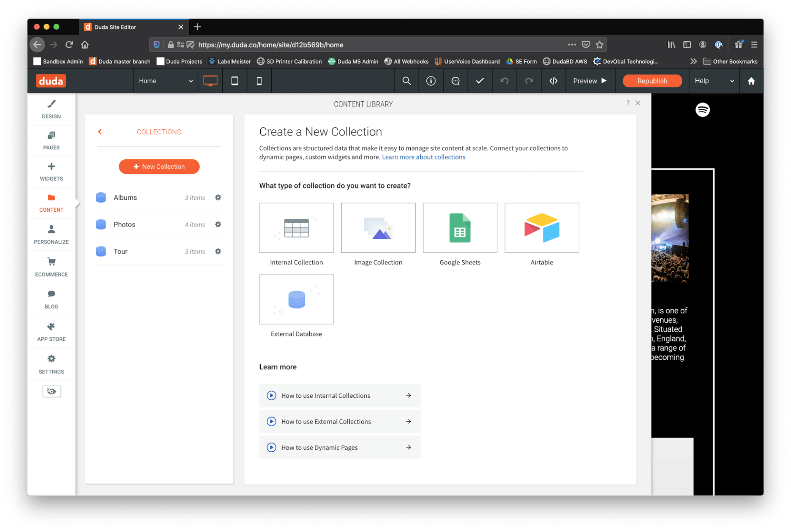Click Content Library help question mark
This screenshot has width=791, height=532.
(627, 103)
